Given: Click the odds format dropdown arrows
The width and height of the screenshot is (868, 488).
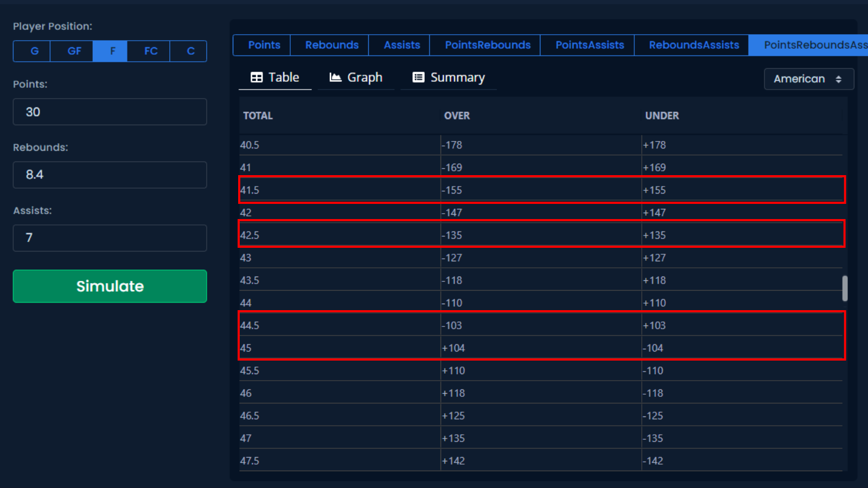Looking at the screenshot, I should 838,79.
